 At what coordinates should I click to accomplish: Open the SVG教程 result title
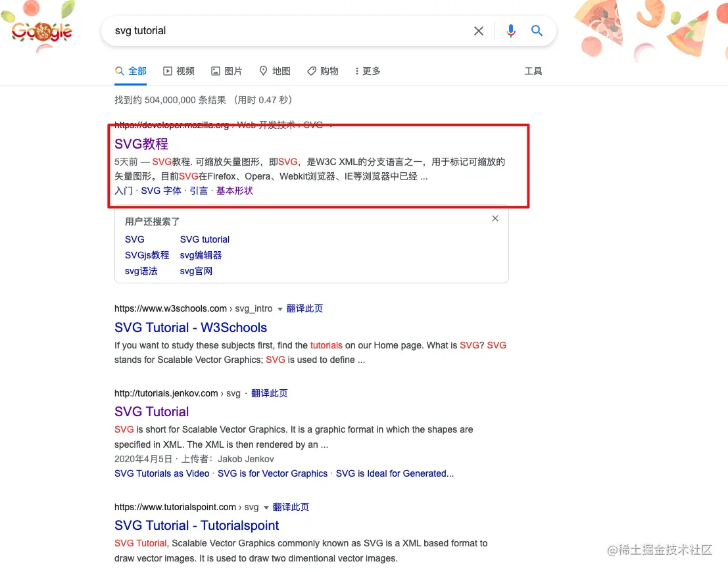coord(141,144)
